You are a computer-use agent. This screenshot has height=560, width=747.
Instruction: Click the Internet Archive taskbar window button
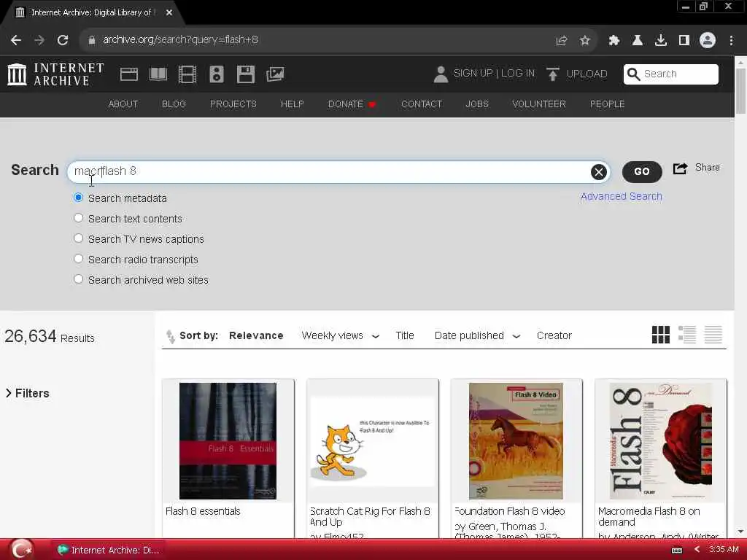point(109,551)
